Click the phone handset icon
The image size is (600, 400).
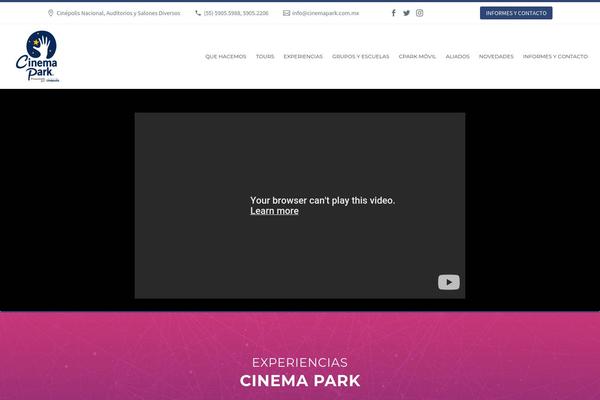[198, 13]
